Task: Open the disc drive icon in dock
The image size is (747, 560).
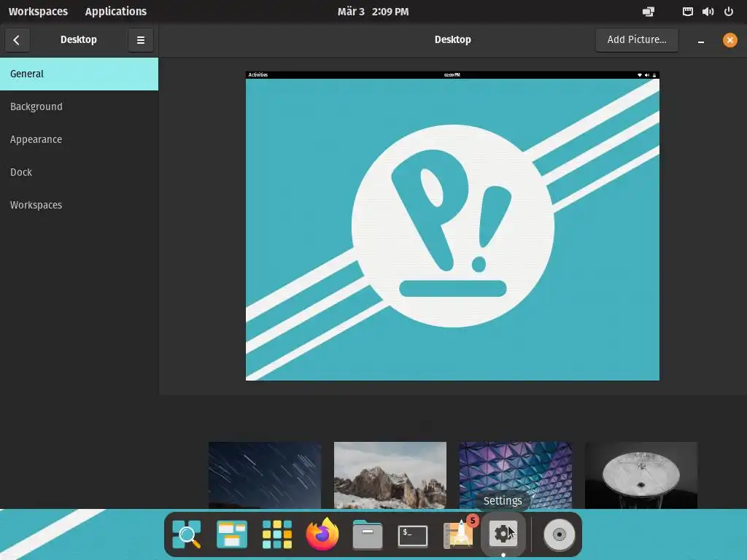Action: point(560,534)
